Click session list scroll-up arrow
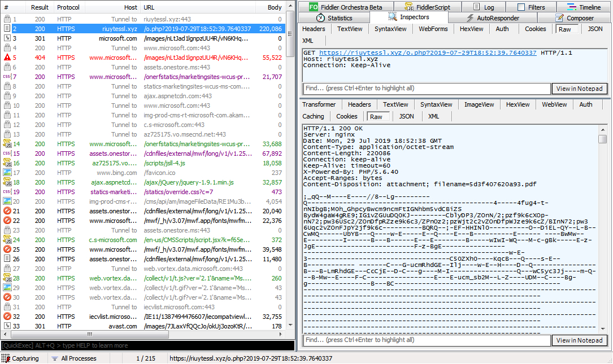Screen dimensions: 613x364 (290, 6)
